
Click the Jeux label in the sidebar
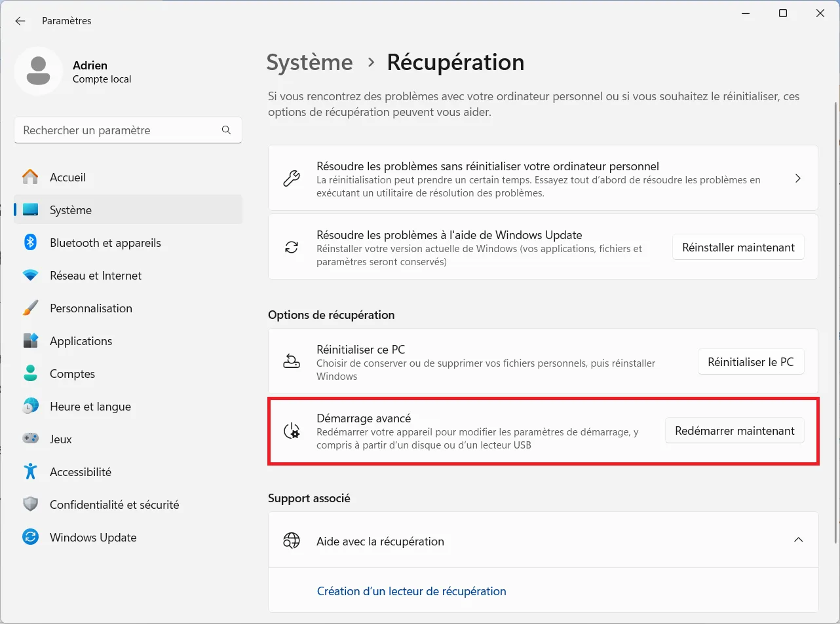(x=61, y=439)
